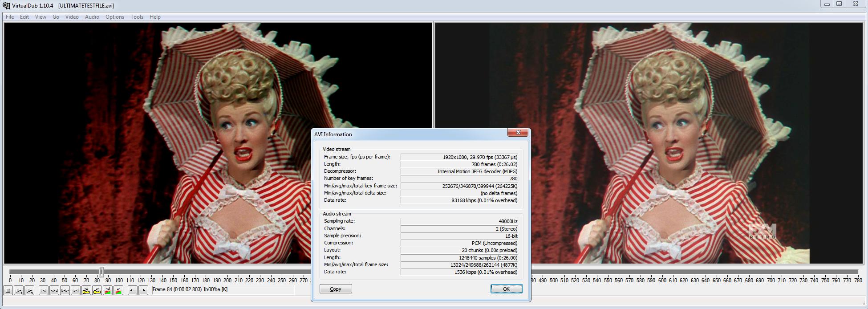Screen dimensions: 868x309
Task: Click the input video pane
Action: coord(218,143)
